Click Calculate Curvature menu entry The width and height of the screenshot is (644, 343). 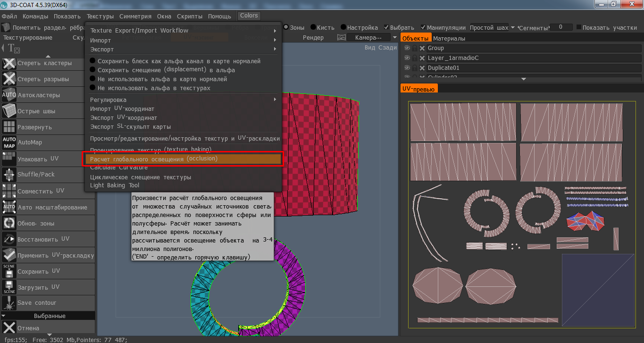(x=119, y=167)
